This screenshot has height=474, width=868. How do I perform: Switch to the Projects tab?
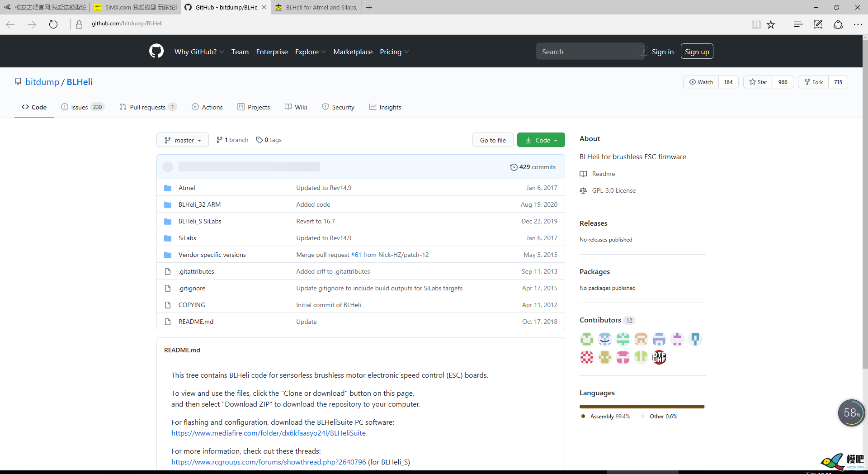pyautogui.click(x=254, y=107)
